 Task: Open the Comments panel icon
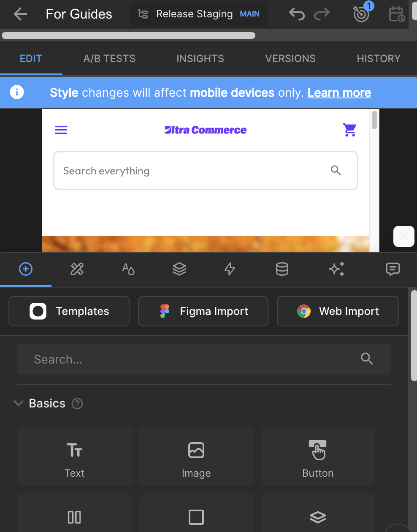pos(393,269)
